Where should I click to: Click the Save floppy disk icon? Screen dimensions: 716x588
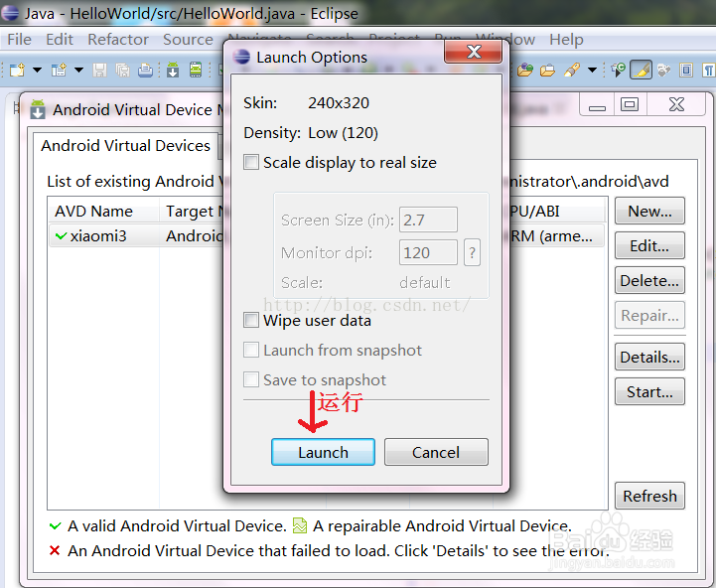point(99,70)
